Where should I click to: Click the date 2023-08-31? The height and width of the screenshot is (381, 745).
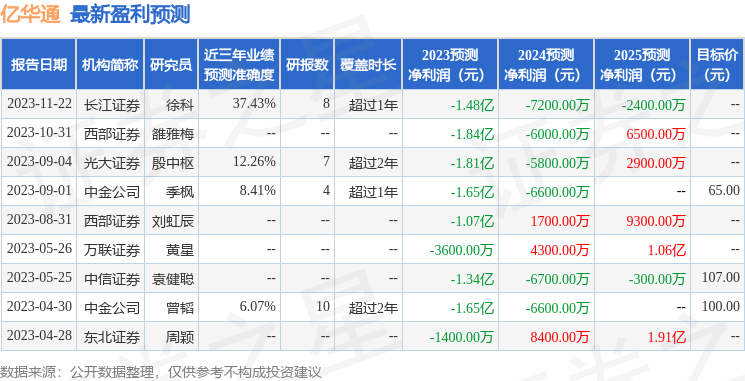click(x=39, y=220)
